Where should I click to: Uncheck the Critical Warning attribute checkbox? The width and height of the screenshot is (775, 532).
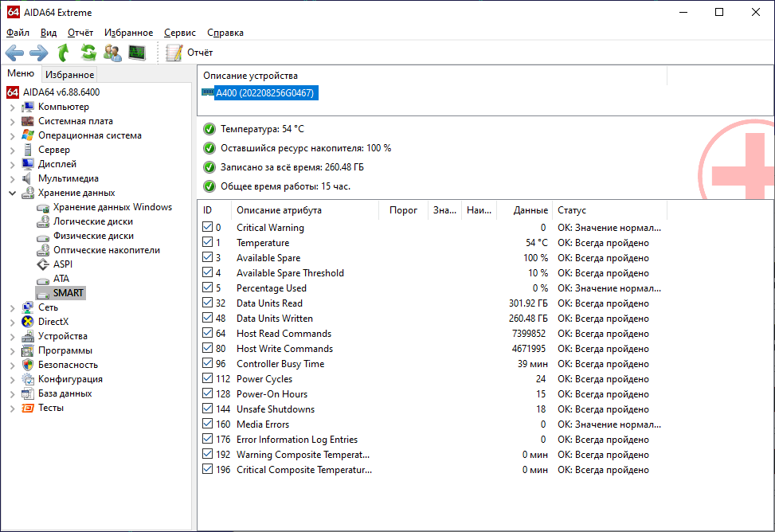(208, 227)
